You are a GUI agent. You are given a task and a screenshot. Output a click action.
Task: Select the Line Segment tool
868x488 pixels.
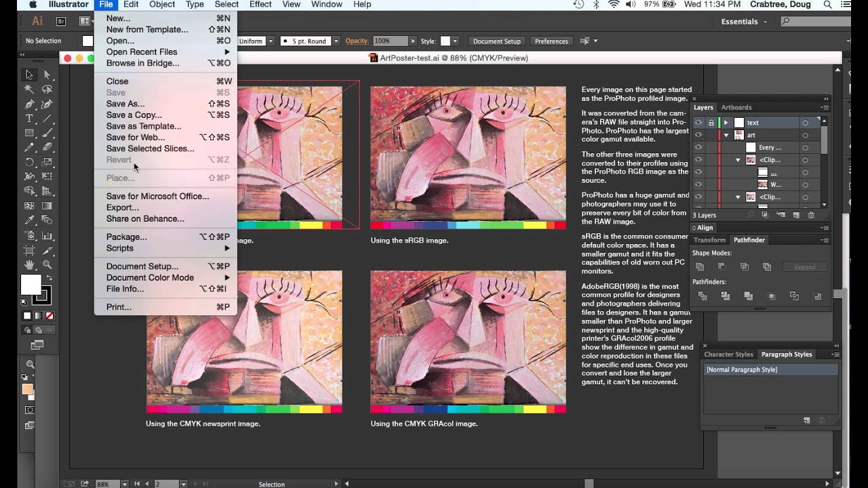[47, 119]
